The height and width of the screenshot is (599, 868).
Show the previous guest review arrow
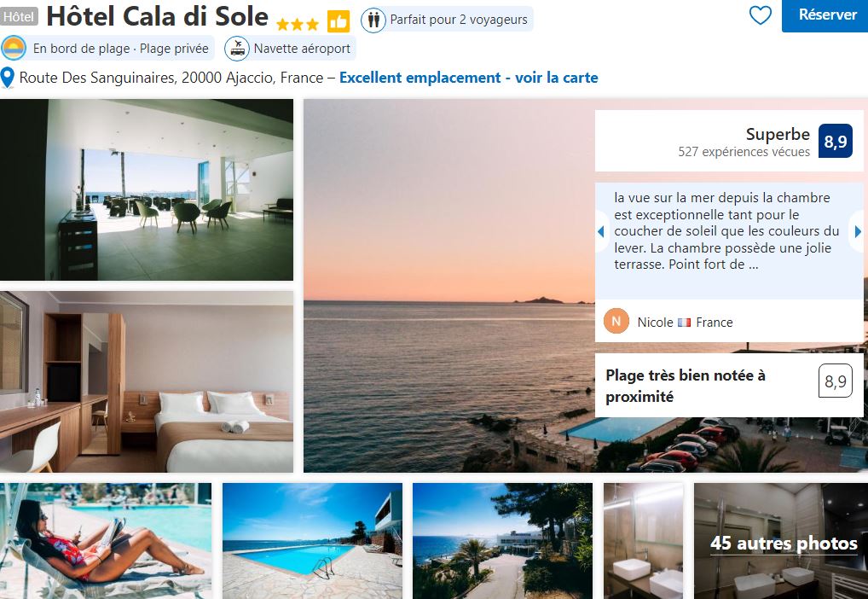pyautogui.click(x=601, y=231)
